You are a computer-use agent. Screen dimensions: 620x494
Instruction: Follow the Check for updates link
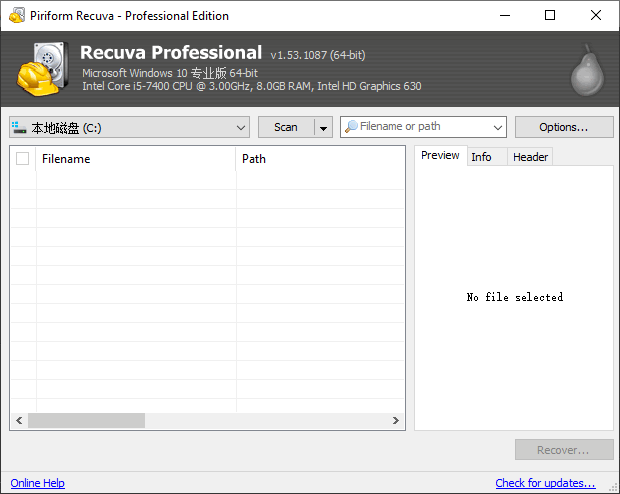(x=545, y=483)
